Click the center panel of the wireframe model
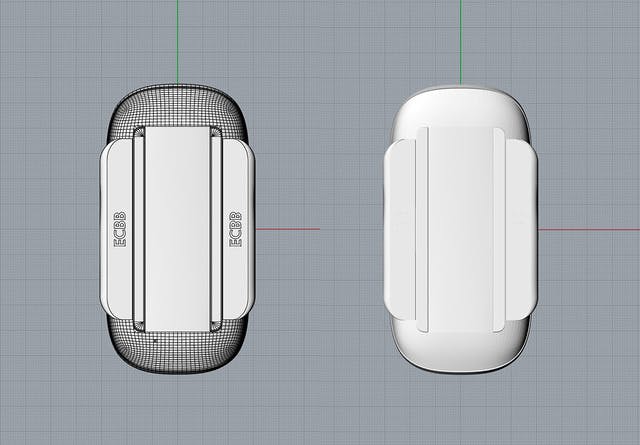The image size is (640, 445). (x=178, y=228)
